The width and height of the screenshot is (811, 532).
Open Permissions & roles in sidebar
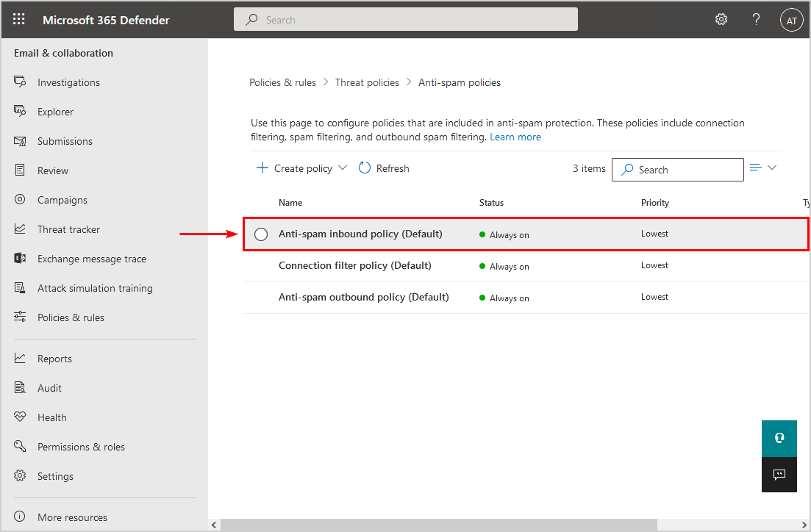coord(81,447)
